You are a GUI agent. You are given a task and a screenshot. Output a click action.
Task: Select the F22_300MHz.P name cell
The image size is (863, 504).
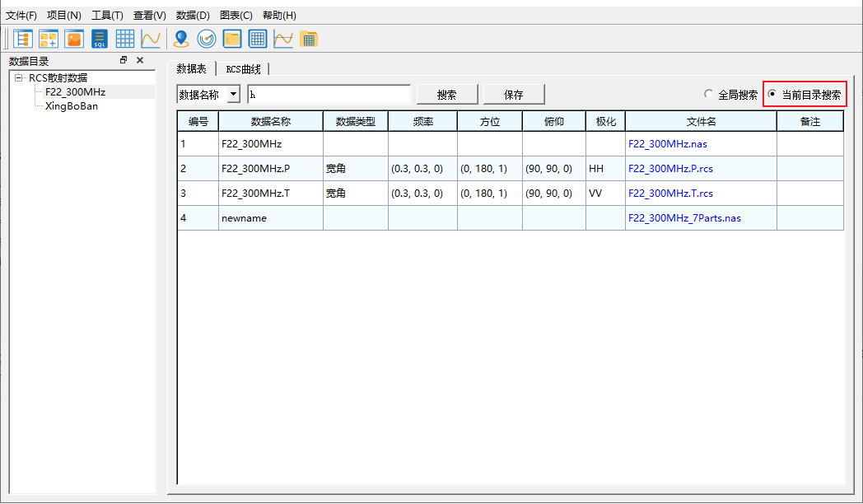pyautogui.click(x=271, y=169)
